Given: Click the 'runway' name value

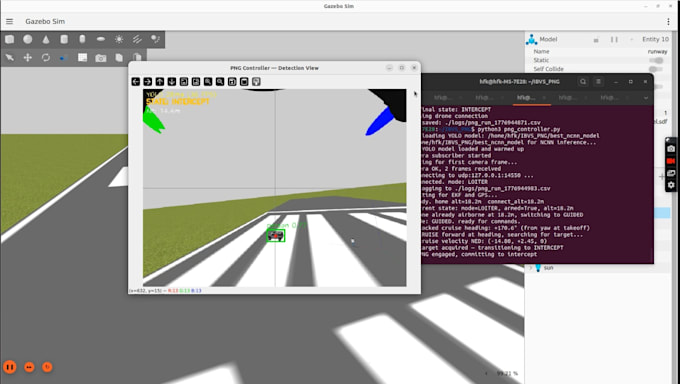Looking at the screenshot, I should tap(657, 52).
